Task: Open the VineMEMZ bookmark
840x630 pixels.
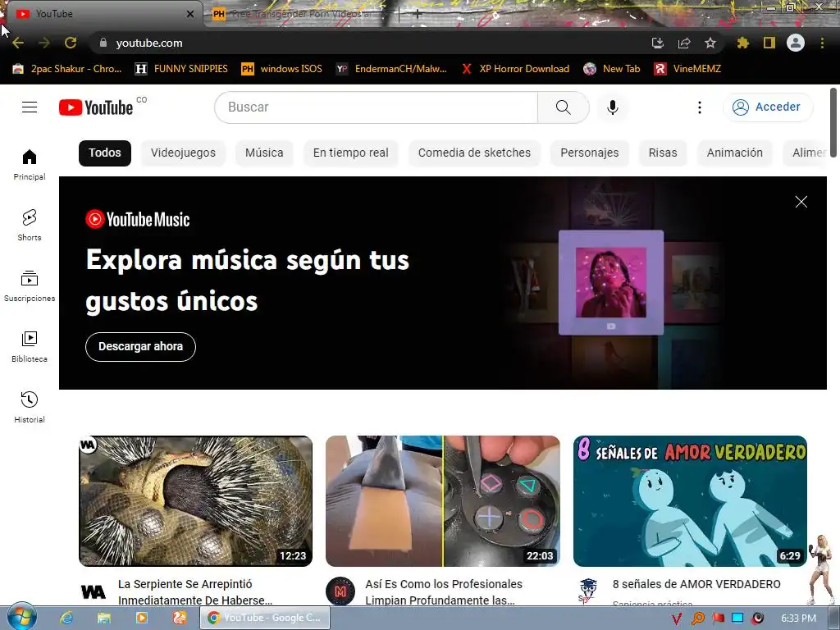Action: pyautogui.click(x=687, y=69)
